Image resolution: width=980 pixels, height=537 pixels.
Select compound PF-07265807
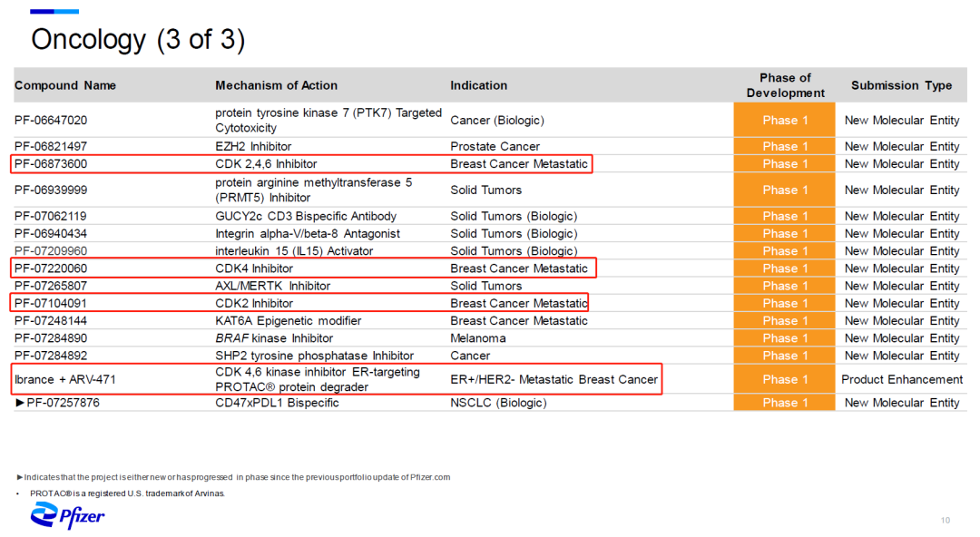[51, 287]
